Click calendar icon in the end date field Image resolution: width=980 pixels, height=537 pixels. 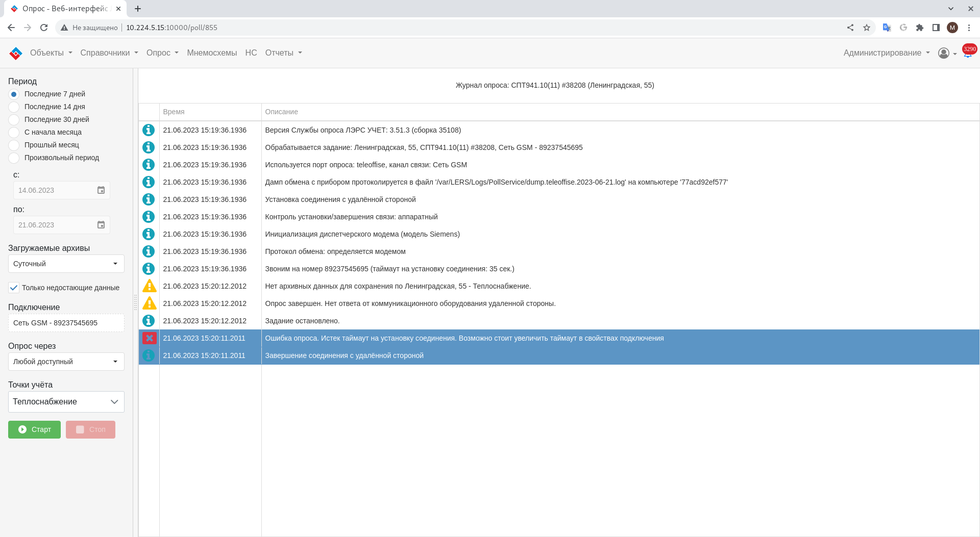click(101, 225)
